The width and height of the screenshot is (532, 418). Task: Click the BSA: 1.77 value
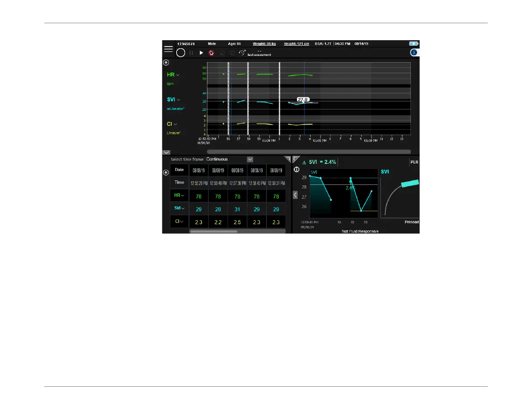(323, 44)
